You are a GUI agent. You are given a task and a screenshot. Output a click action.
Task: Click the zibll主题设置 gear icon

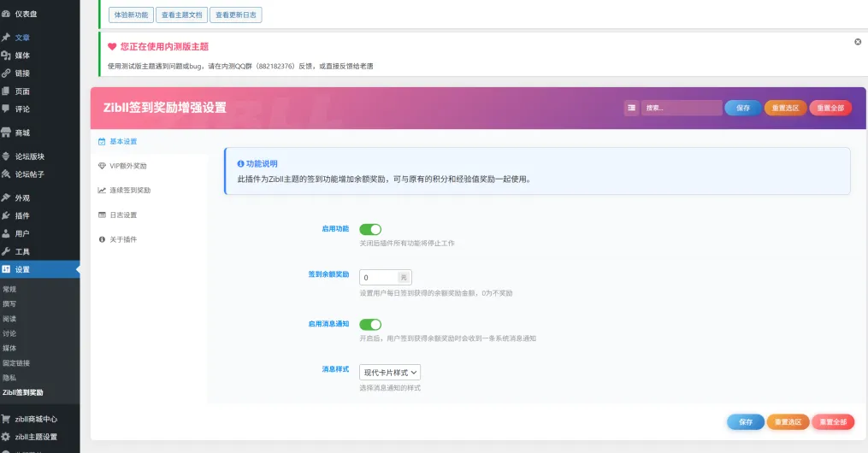pos(6,437)
